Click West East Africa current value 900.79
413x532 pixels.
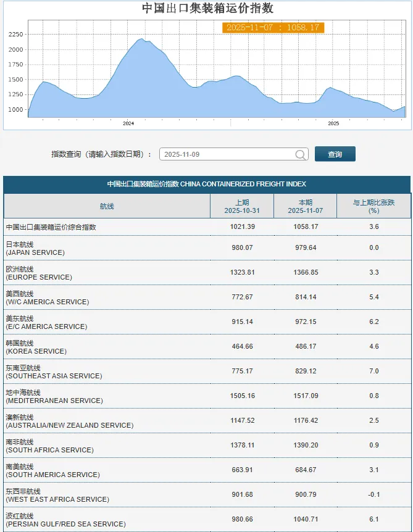pyautogui.click(x=306, y=495)
